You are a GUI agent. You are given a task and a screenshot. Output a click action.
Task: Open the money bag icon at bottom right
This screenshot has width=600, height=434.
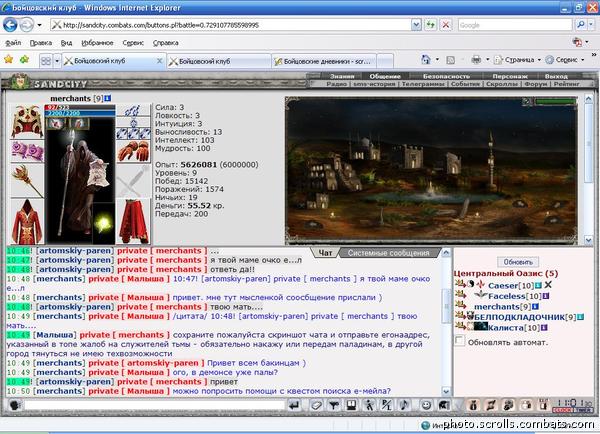pos(473,405)
